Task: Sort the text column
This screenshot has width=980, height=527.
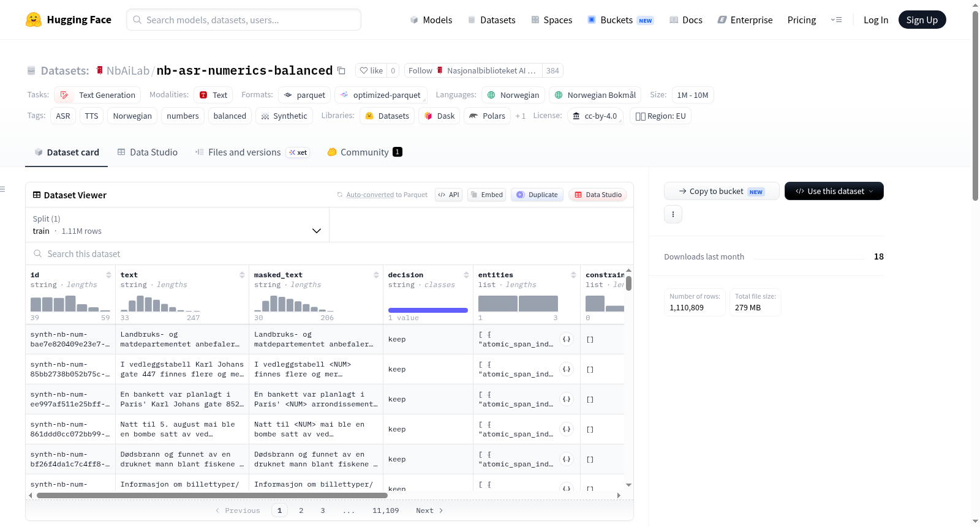Action: coord(242,275)
